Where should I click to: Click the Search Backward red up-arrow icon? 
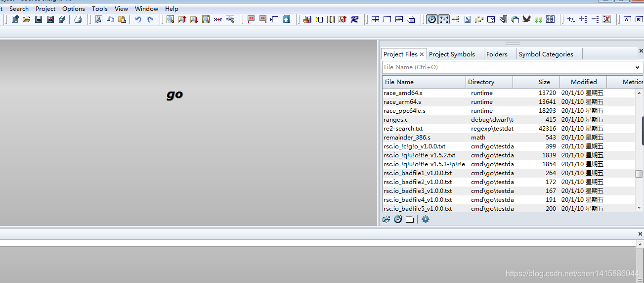click(182, 19)
